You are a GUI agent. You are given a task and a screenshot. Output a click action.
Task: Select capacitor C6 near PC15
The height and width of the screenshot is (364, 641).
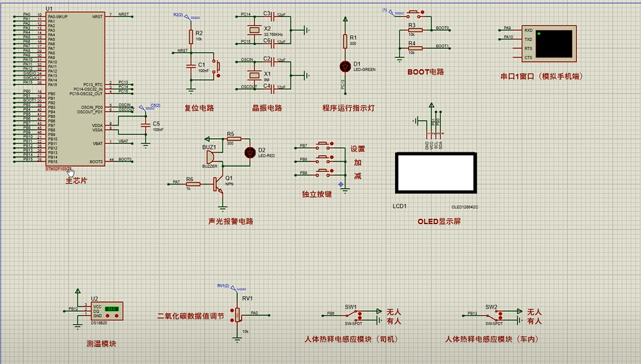[x=273, y=42]
